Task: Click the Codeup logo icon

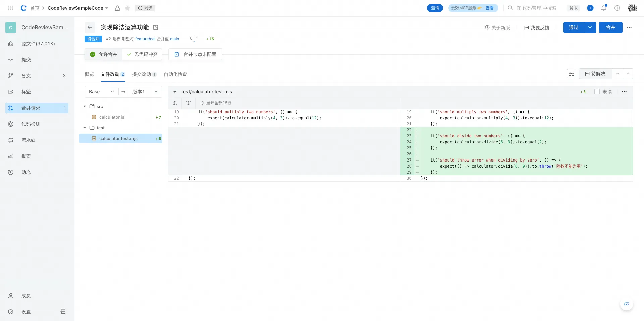Action: click(23, 8)
